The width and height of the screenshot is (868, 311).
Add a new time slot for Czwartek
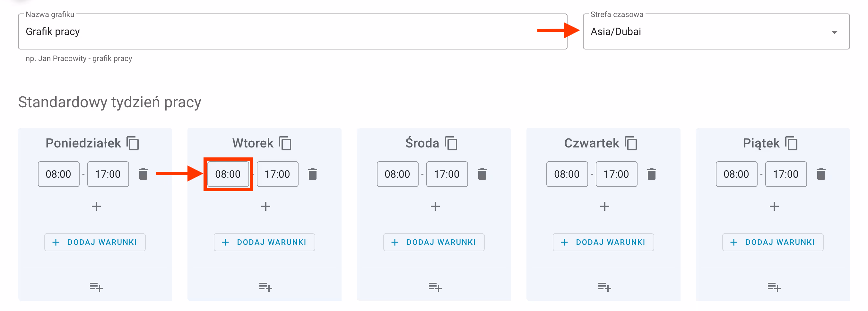coord(605,206)
